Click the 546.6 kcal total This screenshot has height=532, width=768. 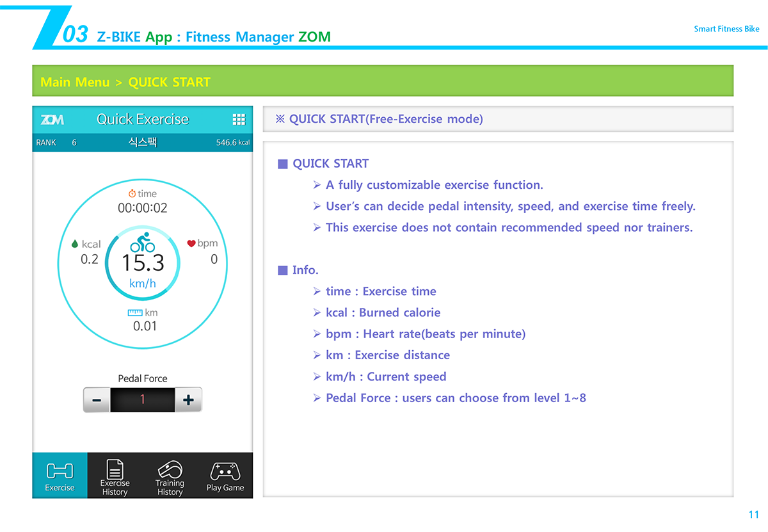coord(232,143)
